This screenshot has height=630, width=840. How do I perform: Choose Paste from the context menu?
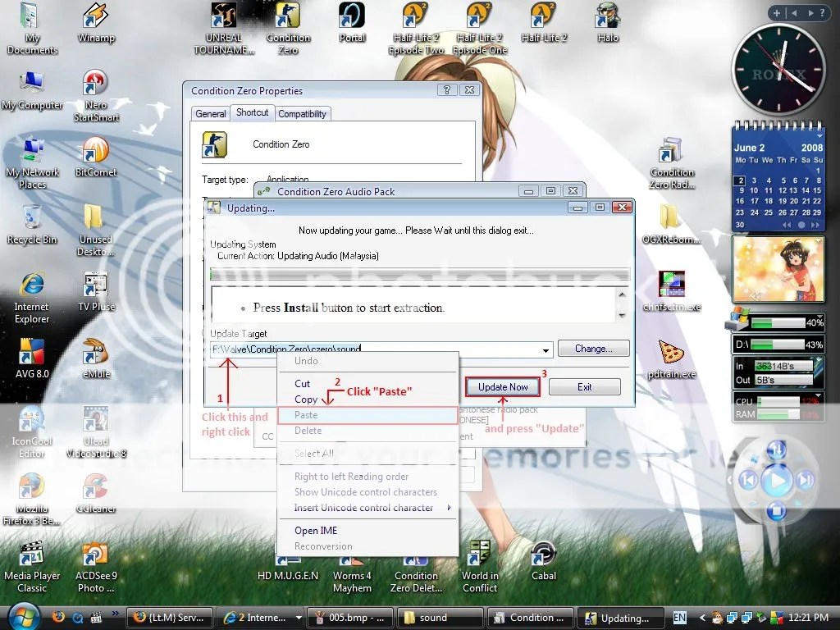[367, 415]
